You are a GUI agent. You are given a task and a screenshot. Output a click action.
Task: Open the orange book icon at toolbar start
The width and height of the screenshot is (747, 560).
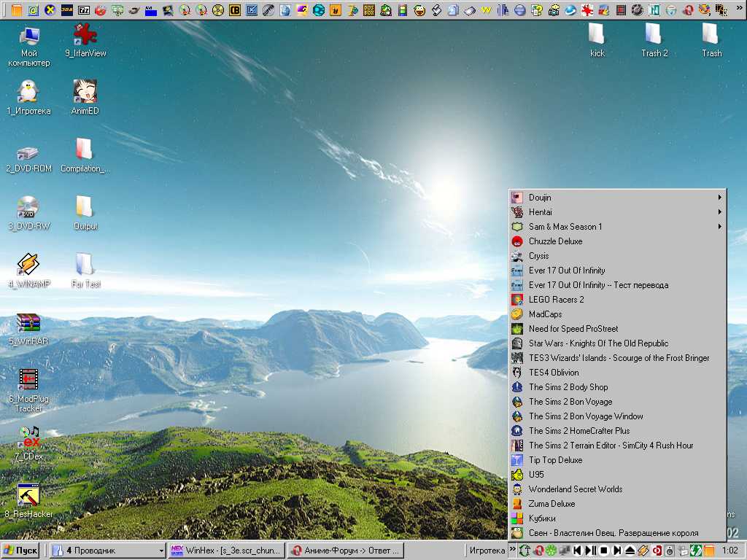click(x=16, y=9)
